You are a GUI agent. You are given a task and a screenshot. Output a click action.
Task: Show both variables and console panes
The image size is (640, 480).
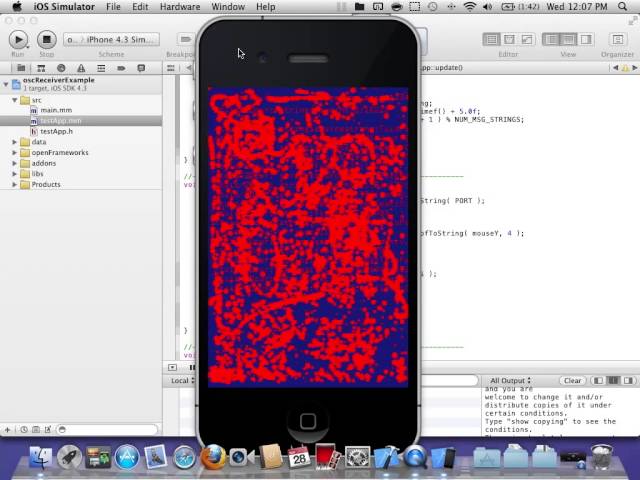coord(613,380)
